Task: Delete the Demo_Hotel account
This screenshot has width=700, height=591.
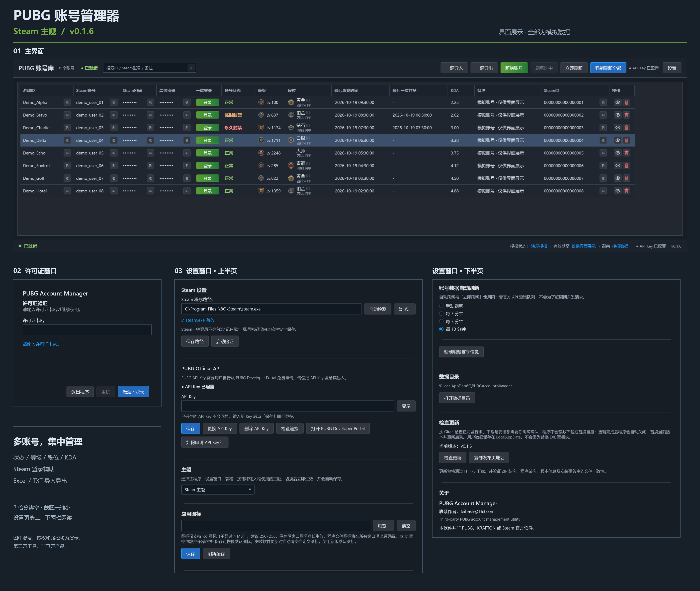Action: click(626, 191)
